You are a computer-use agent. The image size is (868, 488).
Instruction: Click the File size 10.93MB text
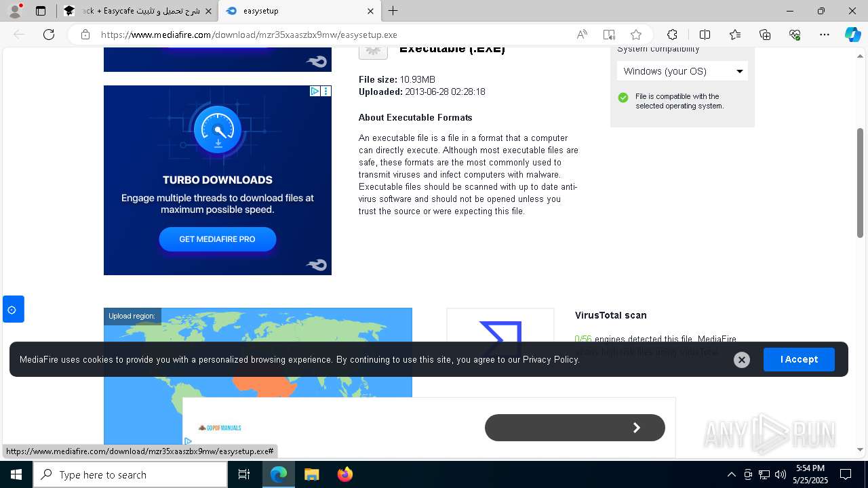(x=397, y=79)
